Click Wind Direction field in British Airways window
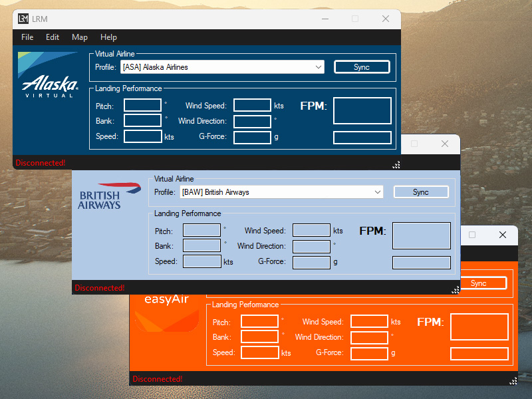 (x=311, y=246)
